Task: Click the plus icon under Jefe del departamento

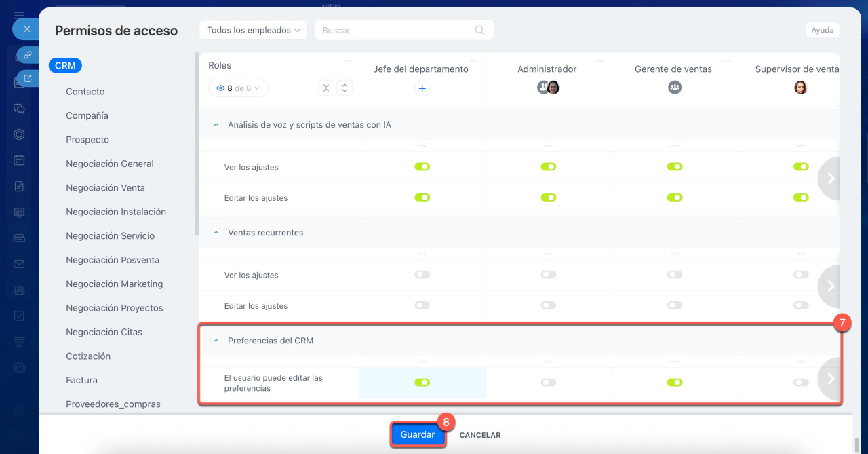Action: coord(422,88)
